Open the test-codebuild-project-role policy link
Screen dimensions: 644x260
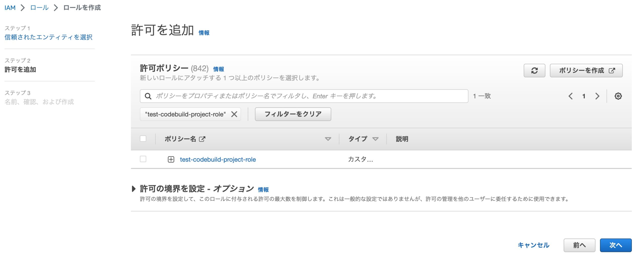tap(218, 159)
